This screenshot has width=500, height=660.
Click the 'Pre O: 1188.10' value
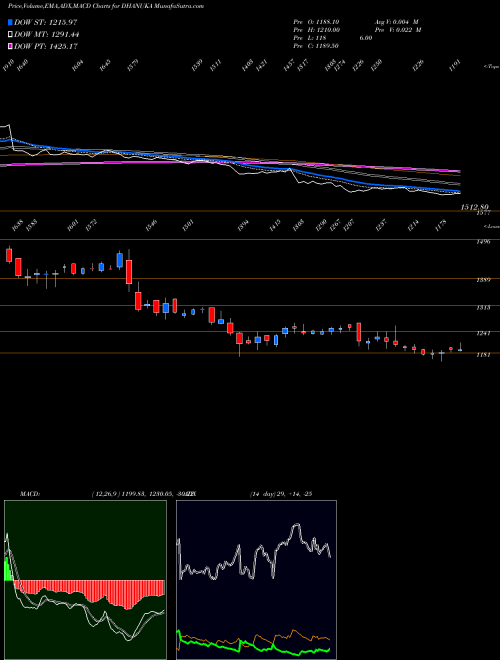[x=316, y=22]
